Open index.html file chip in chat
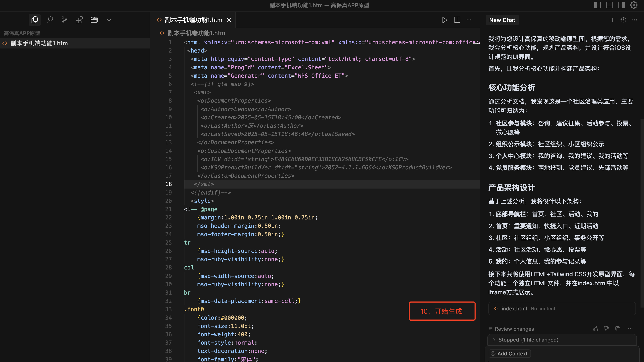The height and width of the screenshot is (362, 644). coord(514,308)
